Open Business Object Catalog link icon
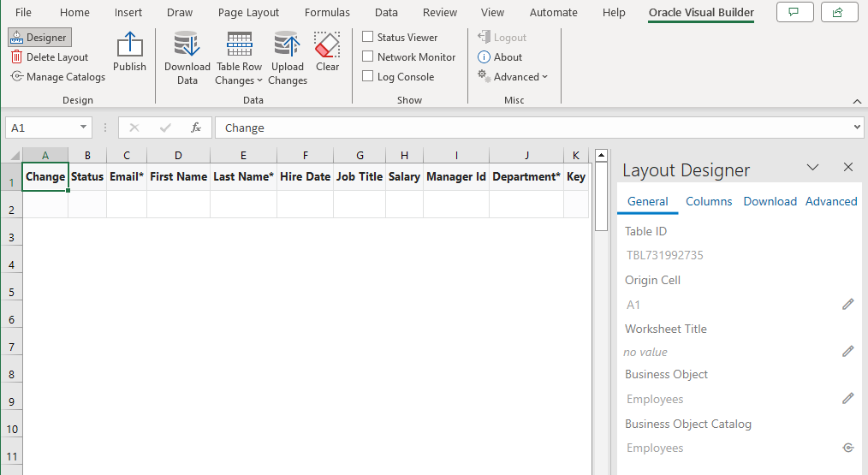Viewport: 868px width, 475px height. [848, 448]
